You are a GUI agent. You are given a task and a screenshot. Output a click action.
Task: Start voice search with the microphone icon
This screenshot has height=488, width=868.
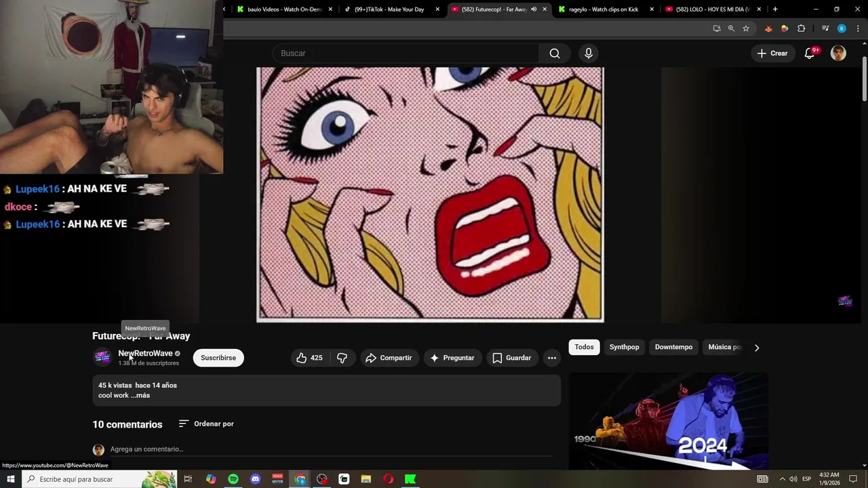click(x=589, y=54)
